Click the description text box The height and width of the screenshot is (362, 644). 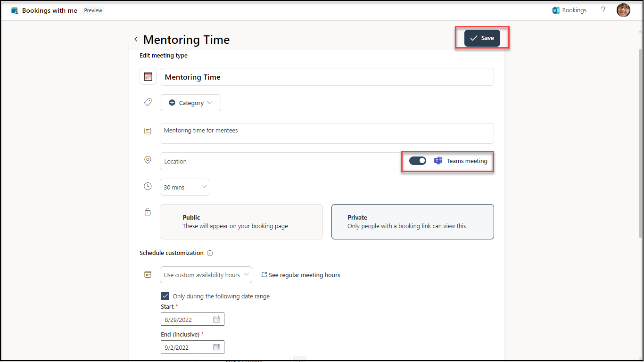[327, 133]
